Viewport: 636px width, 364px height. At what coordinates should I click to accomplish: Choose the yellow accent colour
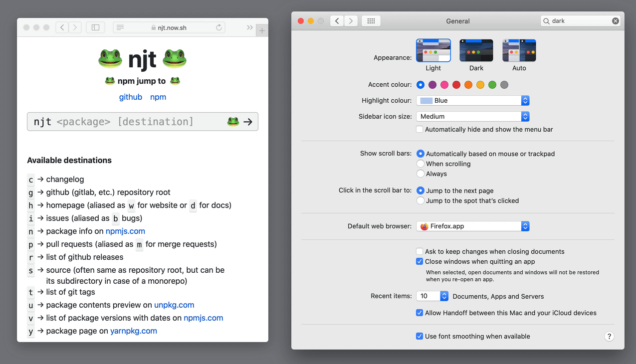[x=480, y=85]
